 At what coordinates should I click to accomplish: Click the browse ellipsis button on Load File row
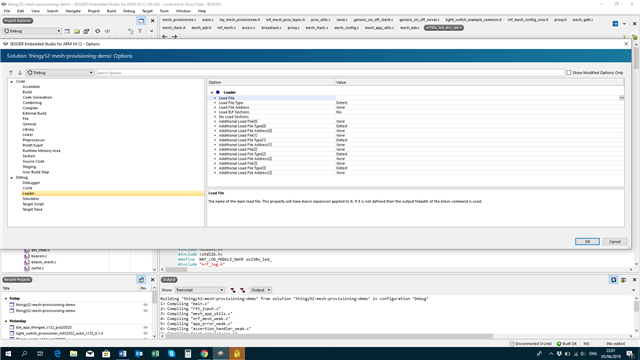coord(622,98)
